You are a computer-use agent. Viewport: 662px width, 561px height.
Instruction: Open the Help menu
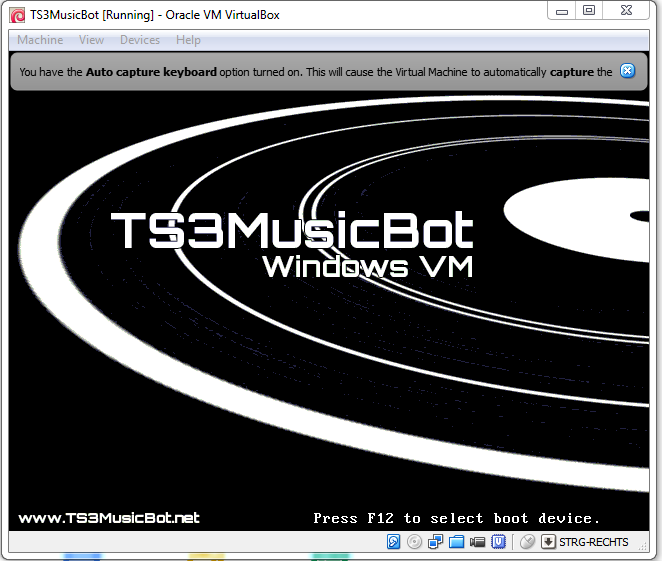[x=188, y=40]
